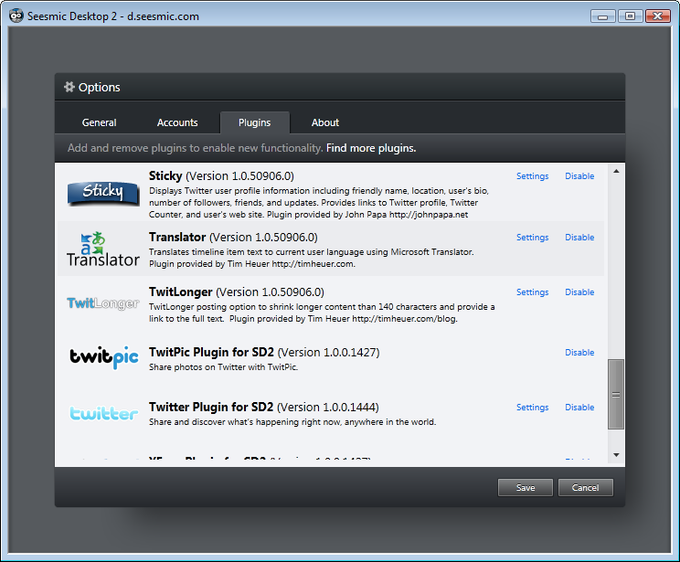The height and width of the screenshot is (562, 680).
Task: Maximize the Seesmic Desktop window
Action: tap(630, 16)
